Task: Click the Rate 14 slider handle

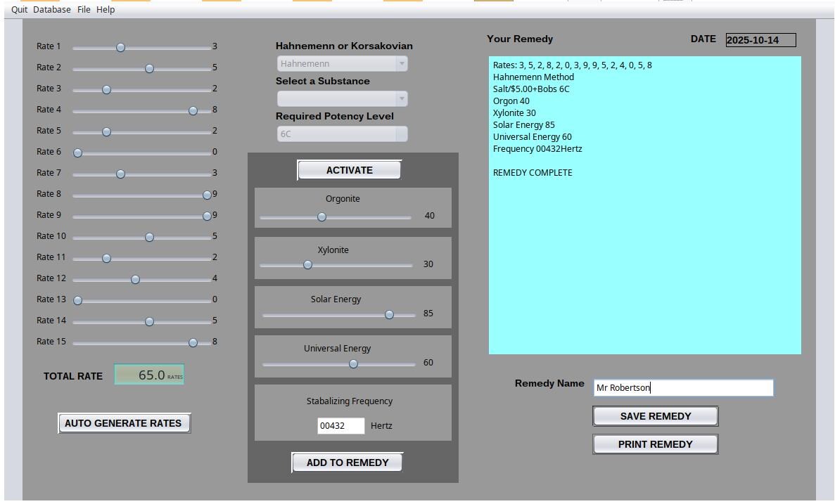Action: 150,322
